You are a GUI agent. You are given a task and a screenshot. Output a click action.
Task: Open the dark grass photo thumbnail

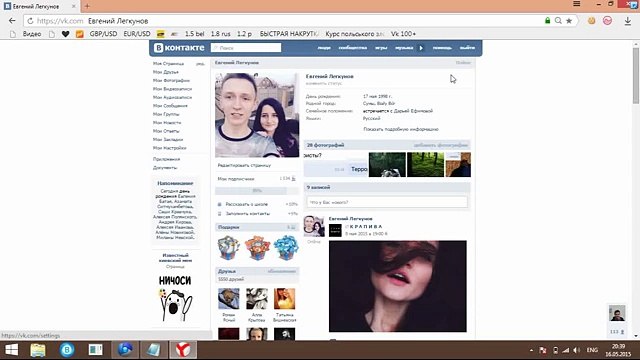click(x=387, y=164)
